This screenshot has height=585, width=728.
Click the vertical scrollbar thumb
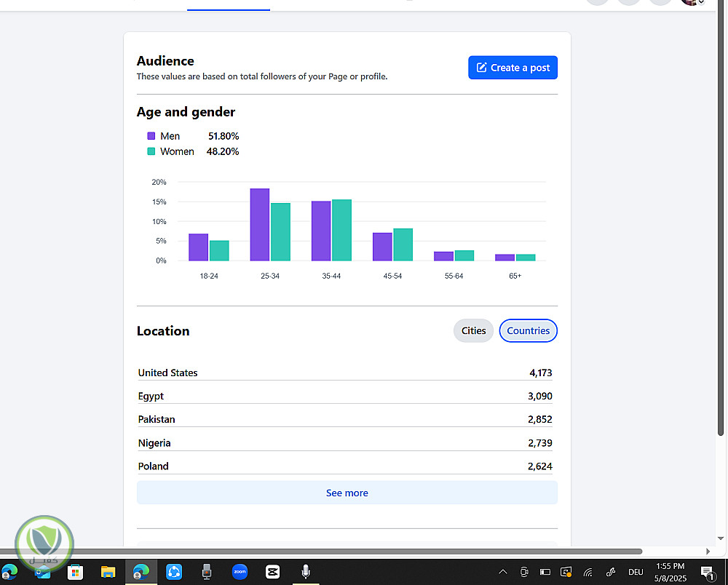721,218
